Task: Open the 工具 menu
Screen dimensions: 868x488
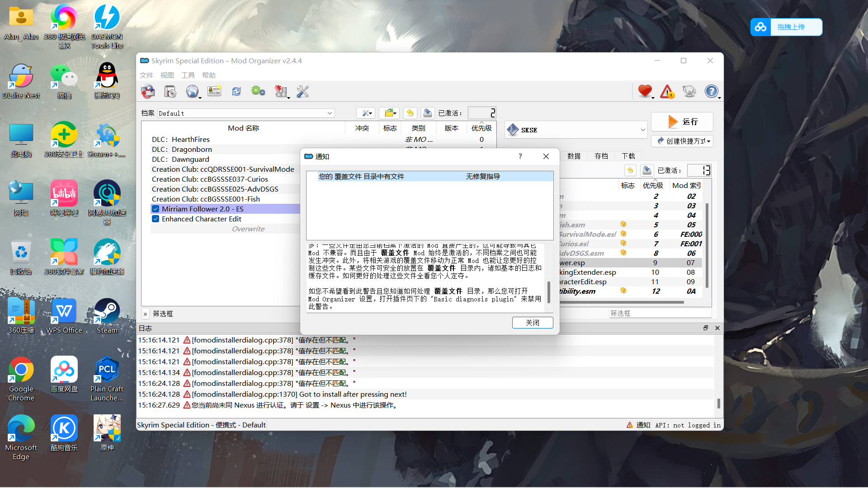Action: pyautogui.click(x=188, y=75)
